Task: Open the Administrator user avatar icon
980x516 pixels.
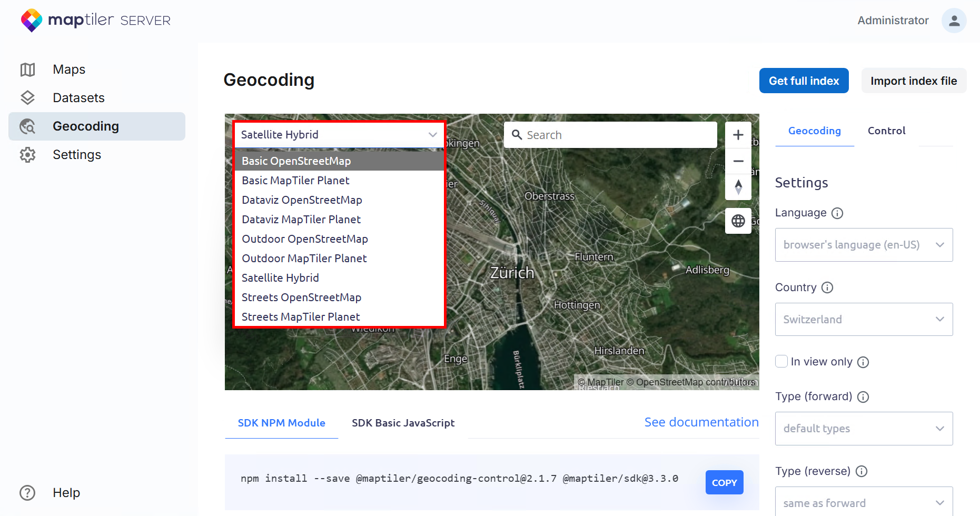Action: coord(954,21)
